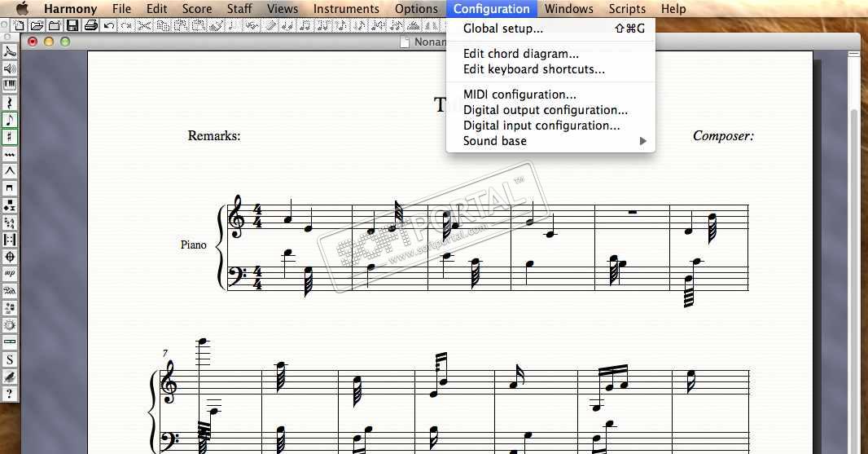Open the speaker sound palette in left toolbar
Screen dimensions: 868x454
click(x=10, y=68)
